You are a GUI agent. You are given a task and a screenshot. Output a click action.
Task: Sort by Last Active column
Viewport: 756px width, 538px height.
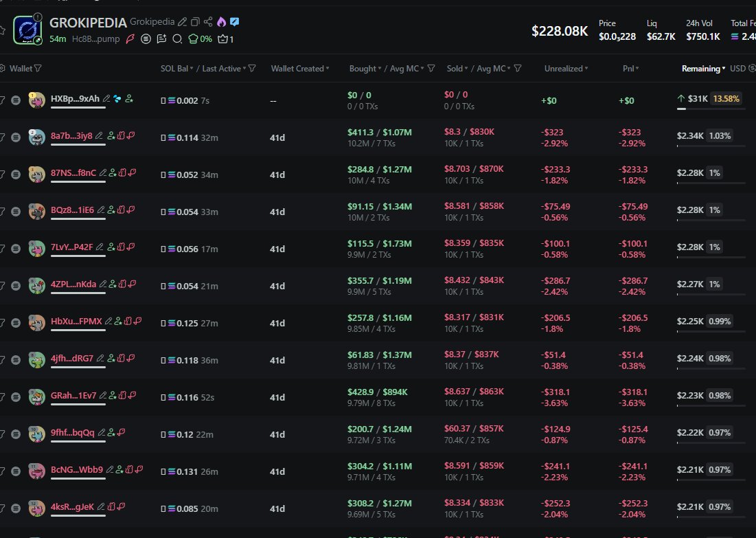pos(225,69)
